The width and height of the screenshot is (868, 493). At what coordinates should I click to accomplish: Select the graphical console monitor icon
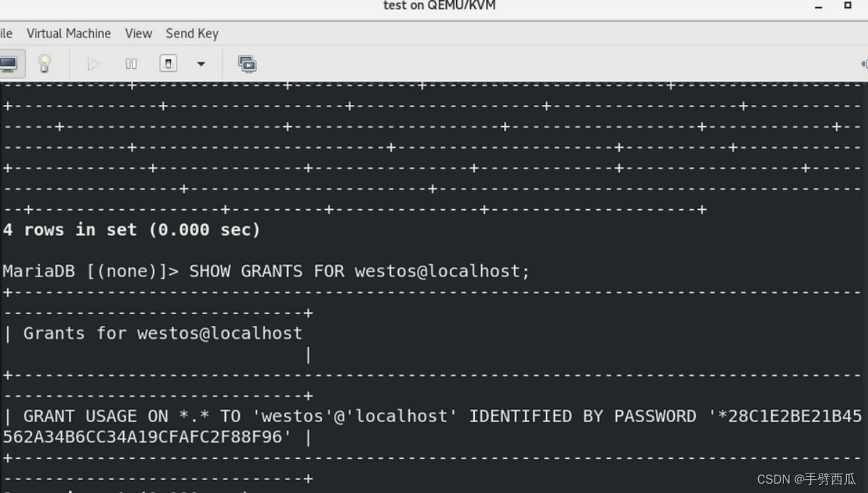tap(10, 64)
